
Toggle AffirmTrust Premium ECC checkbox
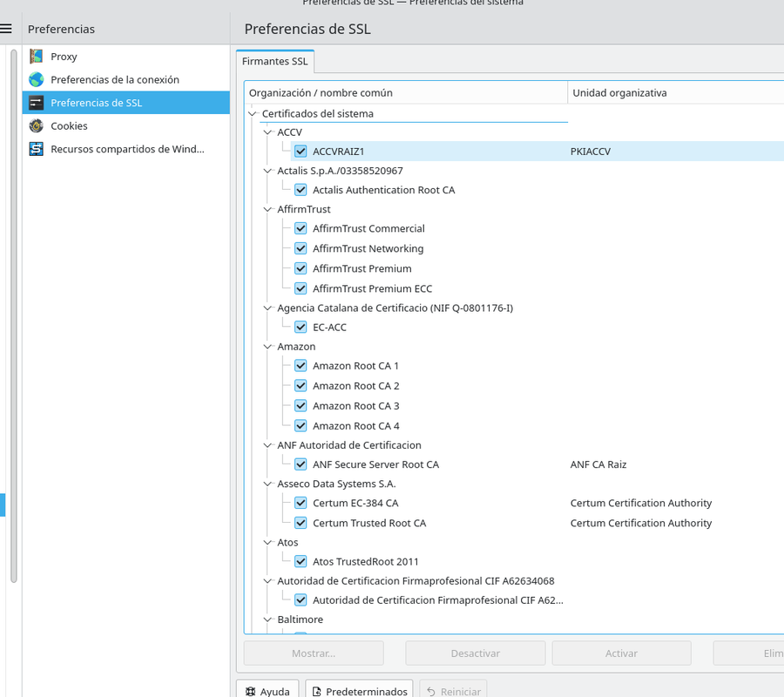301,288
